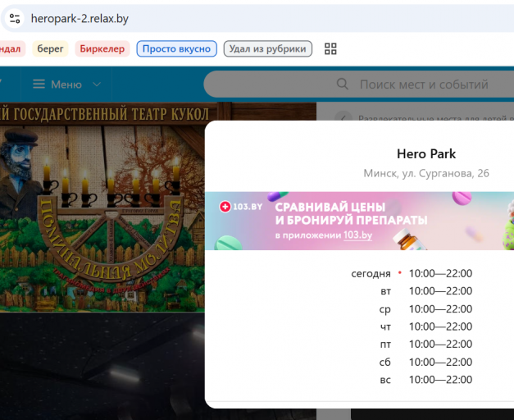514x420 pixels.
Task: Select today's hours row сегодня
Action: 412,273
